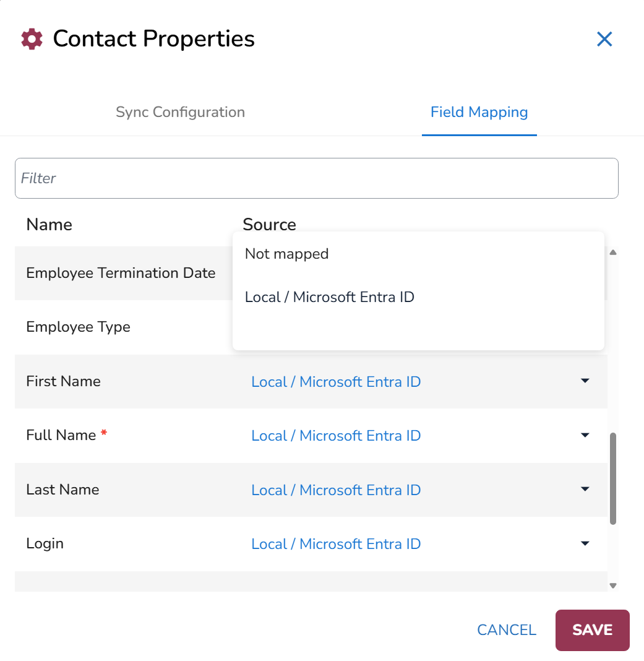The width and height of the screenshot is (644, 661).
Task: Expand the Full Name source dropdown arrow
Action: 585,435
